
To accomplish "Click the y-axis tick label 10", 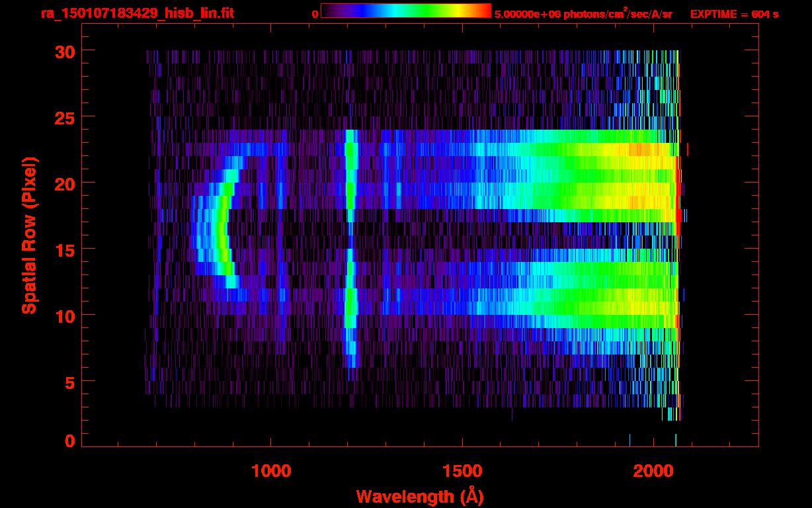I will click(63, 316).
